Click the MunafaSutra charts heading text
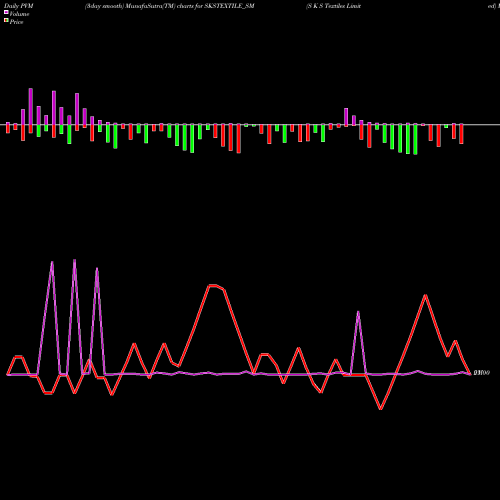This screenshot has width=500, height=500. (x=169, y=6)
